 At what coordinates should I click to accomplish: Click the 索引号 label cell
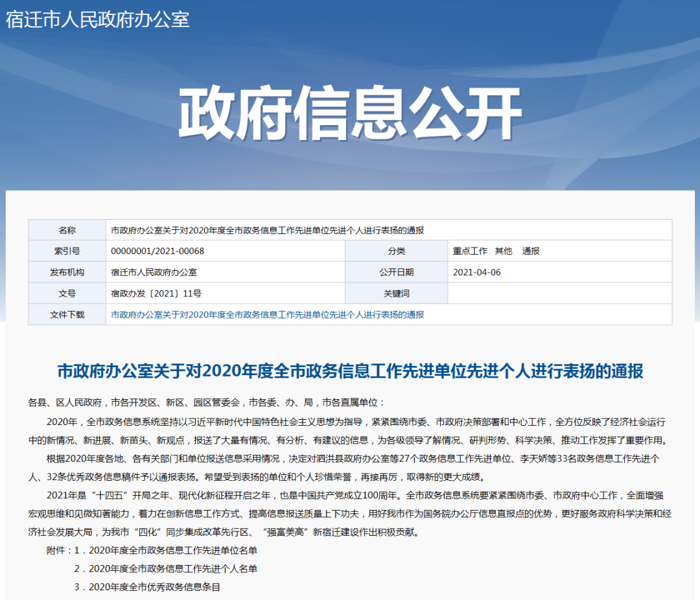pyautogui.click(x=67, y=251)
